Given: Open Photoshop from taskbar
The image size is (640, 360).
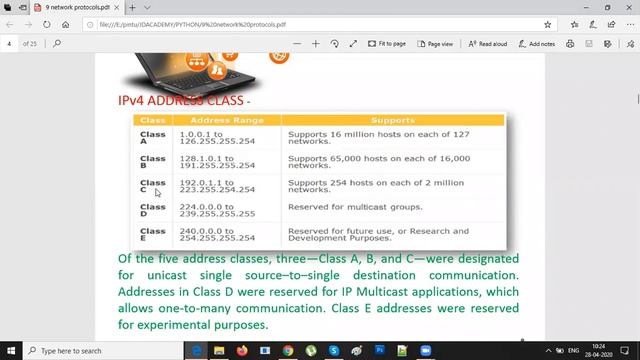Looking at the screenshot, I should click(380, 351).
